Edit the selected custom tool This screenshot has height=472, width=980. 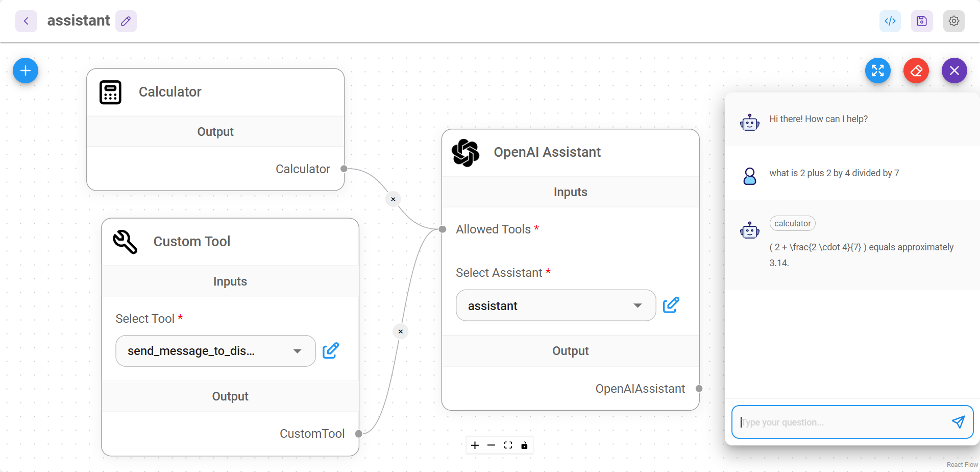331,350
